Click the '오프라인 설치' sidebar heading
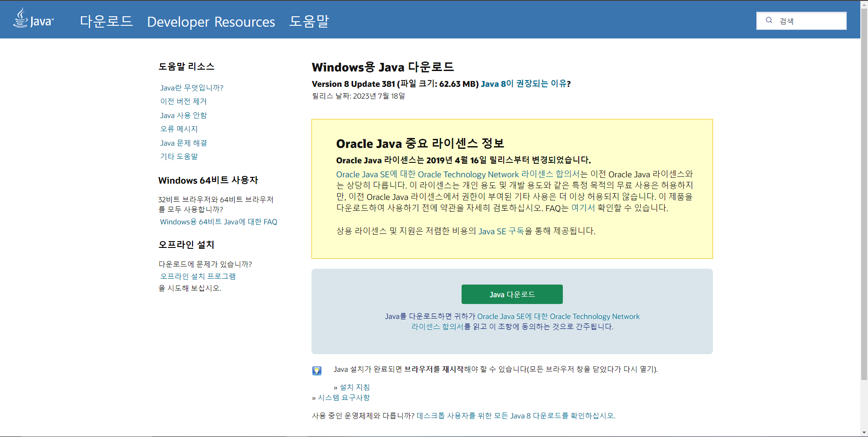 tap(186, 245)
